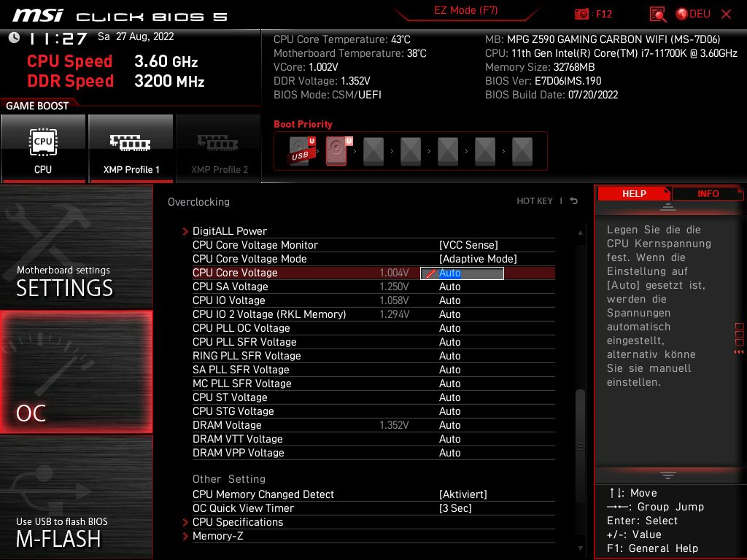
Task: Open CPU Core Voltage Mode [Adaptive Mode] dropdown
Action: click(478, 259)
